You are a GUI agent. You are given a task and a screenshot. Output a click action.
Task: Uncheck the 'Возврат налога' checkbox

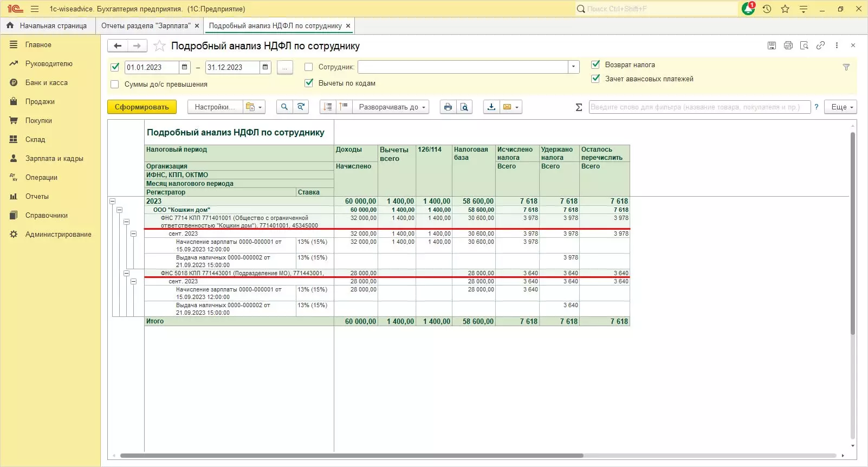[x=595, y=64]
